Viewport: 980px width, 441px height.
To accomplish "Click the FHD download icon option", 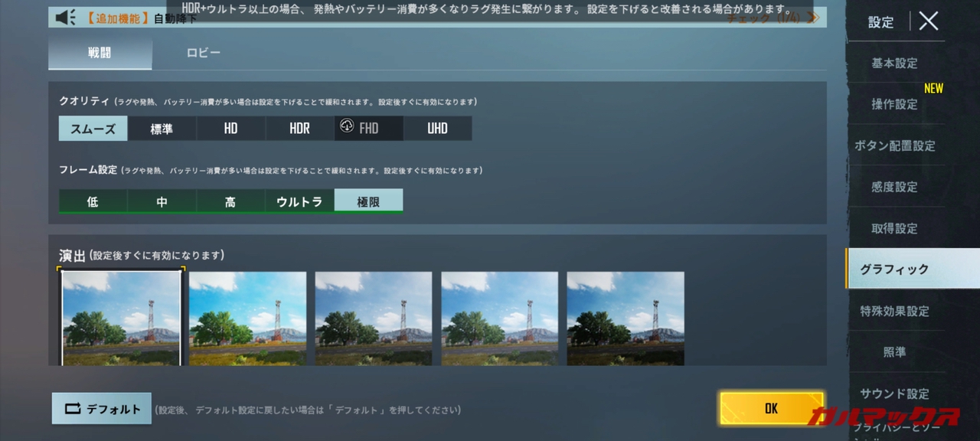I will point(368,129).
